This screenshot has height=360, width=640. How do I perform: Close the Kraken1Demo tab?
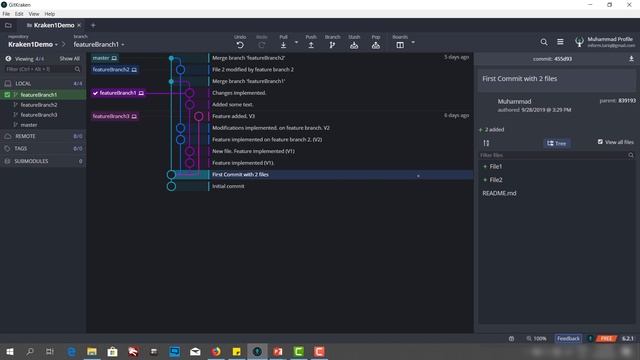[79, 25]
